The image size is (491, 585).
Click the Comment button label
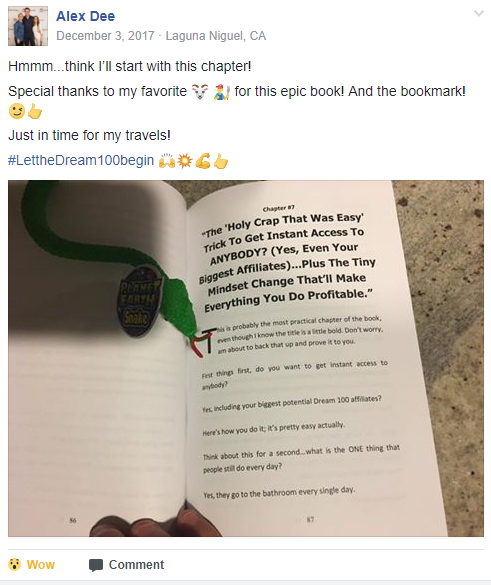coord(136,564)
